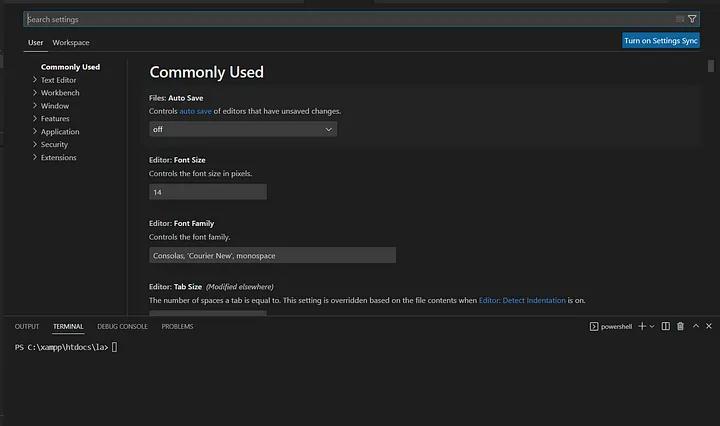The image size is (720, 426).
Task: Open the OUTPUT panel tab
Action: point(27,326)
